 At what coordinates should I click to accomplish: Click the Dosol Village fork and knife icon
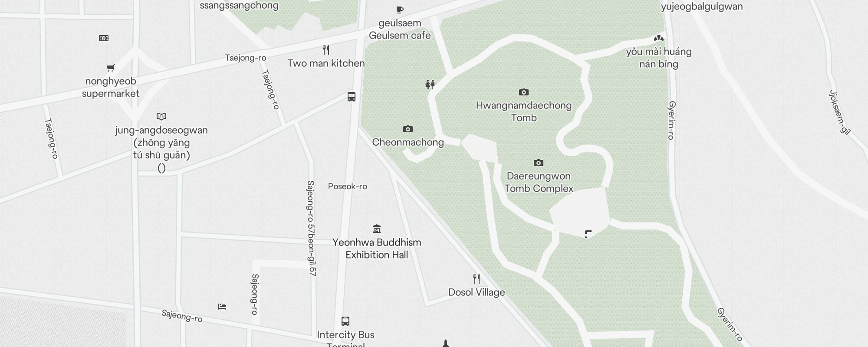click(x=477, y=278)
